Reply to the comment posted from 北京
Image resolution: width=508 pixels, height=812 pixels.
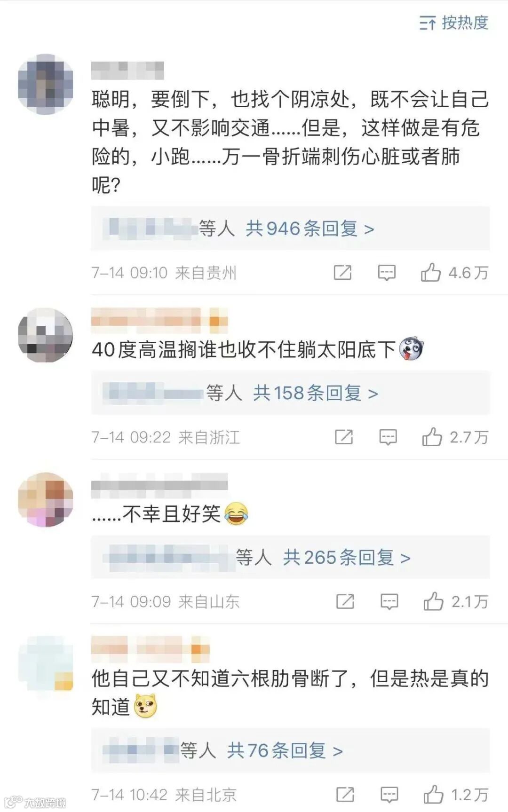click(389, 795)
